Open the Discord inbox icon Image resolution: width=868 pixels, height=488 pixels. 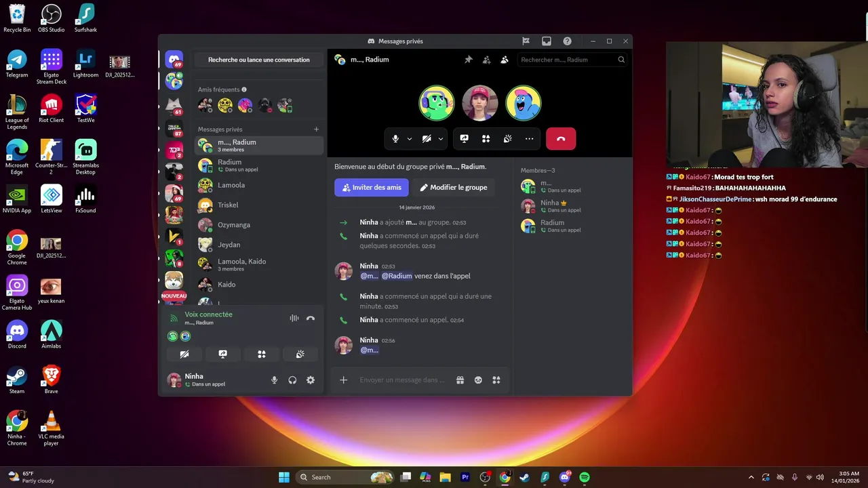[547, 41]
